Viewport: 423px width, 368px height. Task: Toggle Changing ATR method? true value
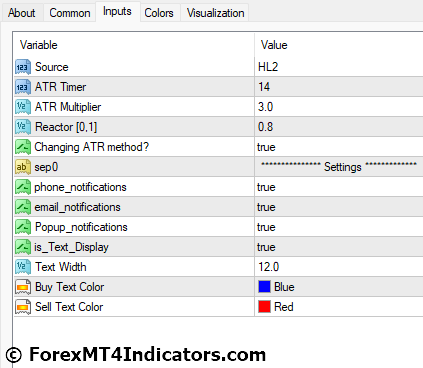point(266,147)
